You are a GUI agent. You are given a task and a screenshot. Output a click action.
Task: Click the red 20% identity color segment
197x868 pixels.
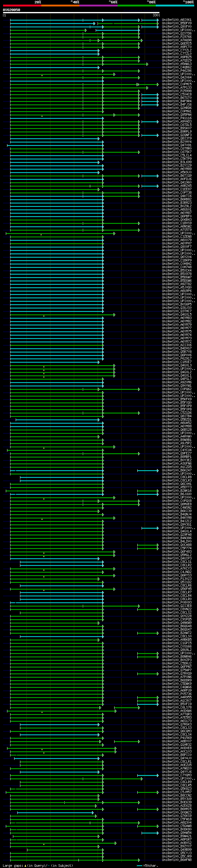(x=22, y=6)
